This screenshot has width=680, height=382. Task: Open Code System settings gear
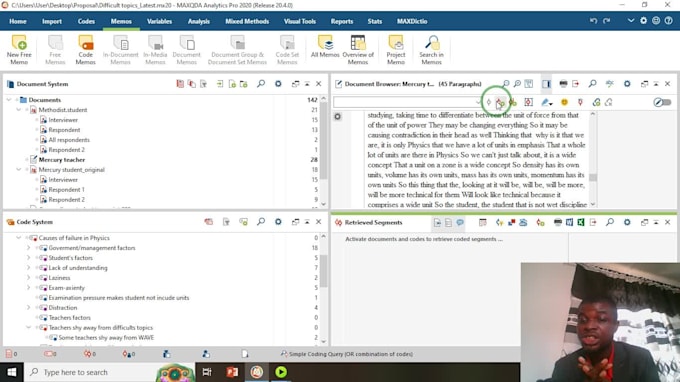pos(278,222)
